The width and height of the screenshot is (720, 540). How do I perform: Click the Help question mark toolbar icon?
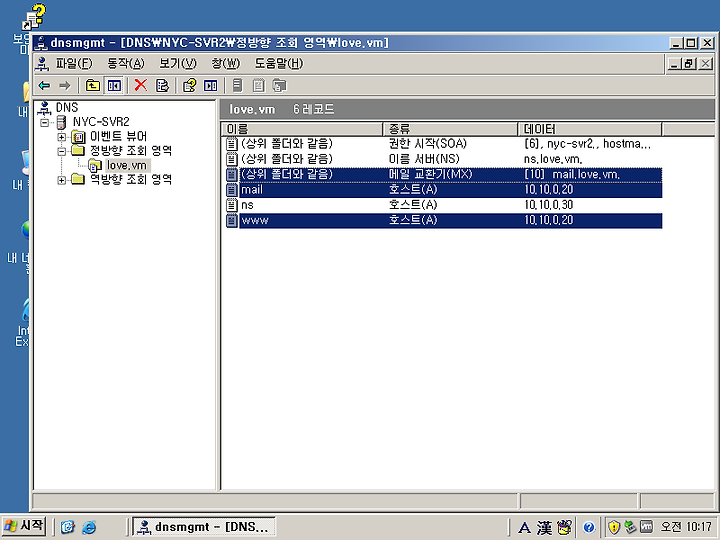pyautogui.click(x=189, y=85)
